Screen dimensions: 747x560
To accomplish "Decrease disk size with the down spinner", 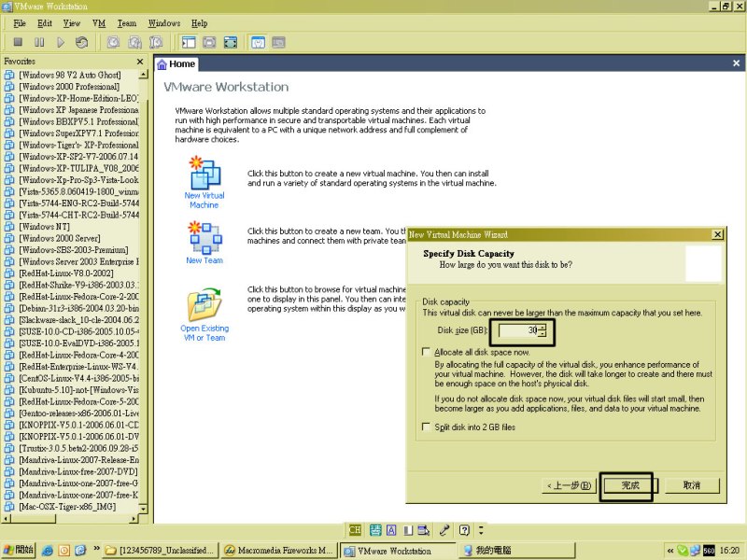I will 543,333.
